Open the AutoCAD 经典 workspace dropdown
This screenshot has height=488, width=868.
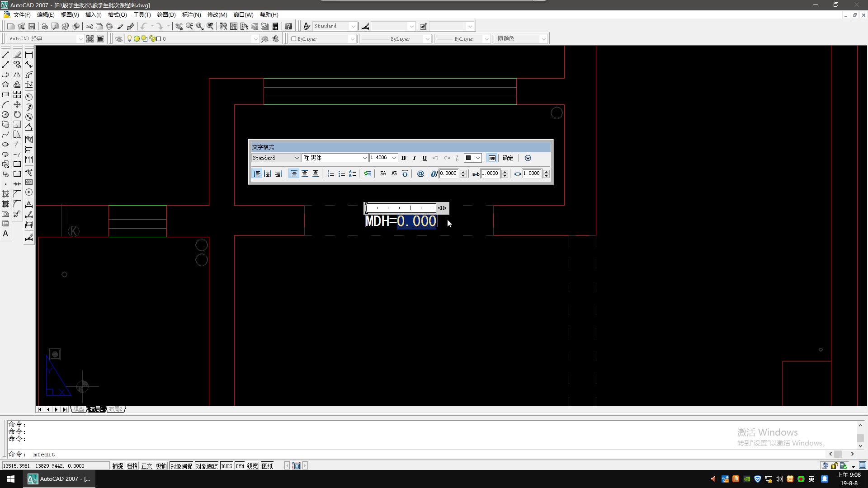(80, 39)
